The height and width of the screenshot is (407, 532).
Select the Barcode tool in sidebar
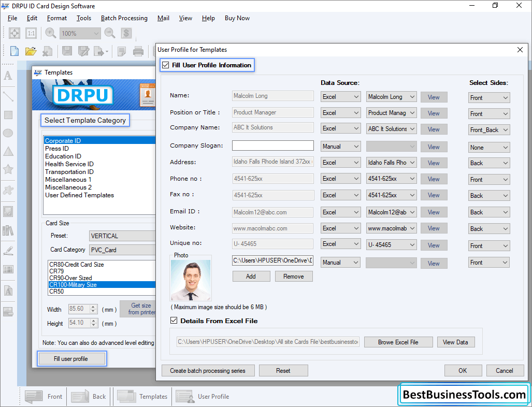[8, 269]
